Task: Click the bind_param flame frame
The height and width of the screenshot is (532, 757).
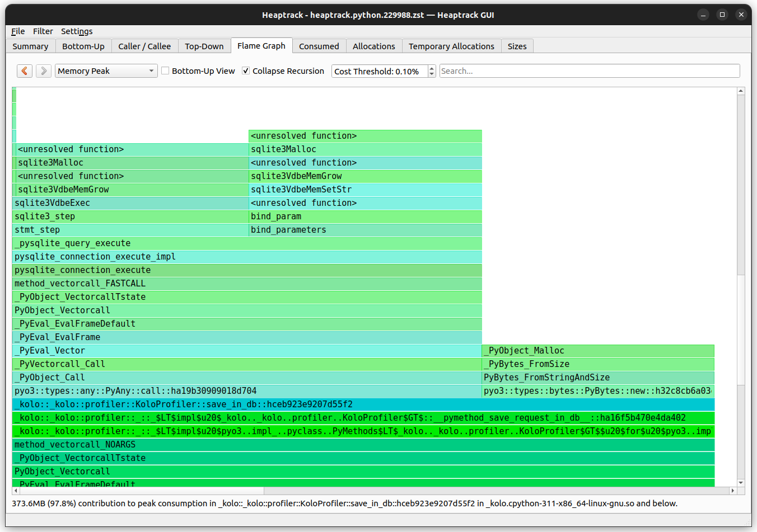Action: pyautogui.click(x=365, y=216)
